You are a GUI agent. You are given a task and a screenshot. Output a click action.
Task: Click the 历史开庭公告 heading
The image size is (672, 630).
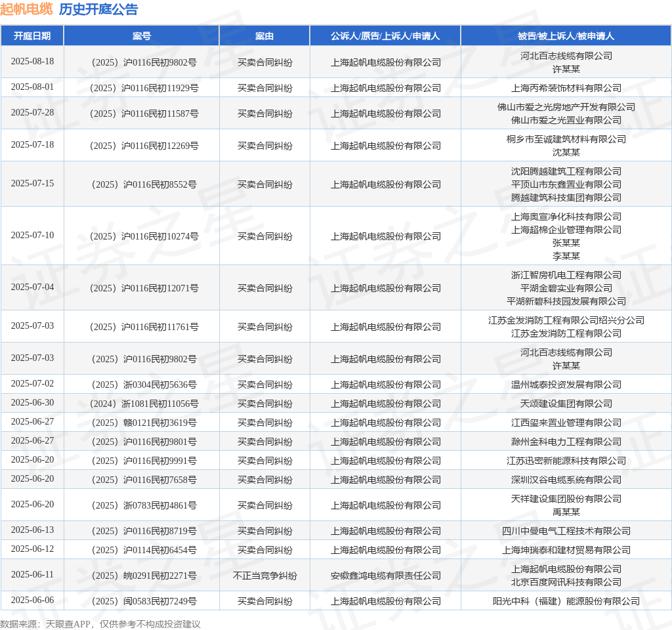pyautogui.click(x=98, y=9)
